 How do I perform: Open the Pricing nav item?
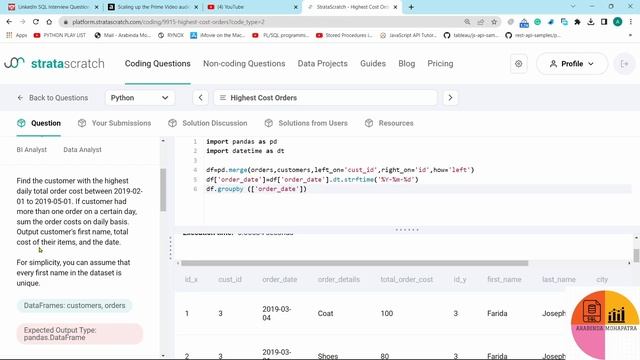440,64
